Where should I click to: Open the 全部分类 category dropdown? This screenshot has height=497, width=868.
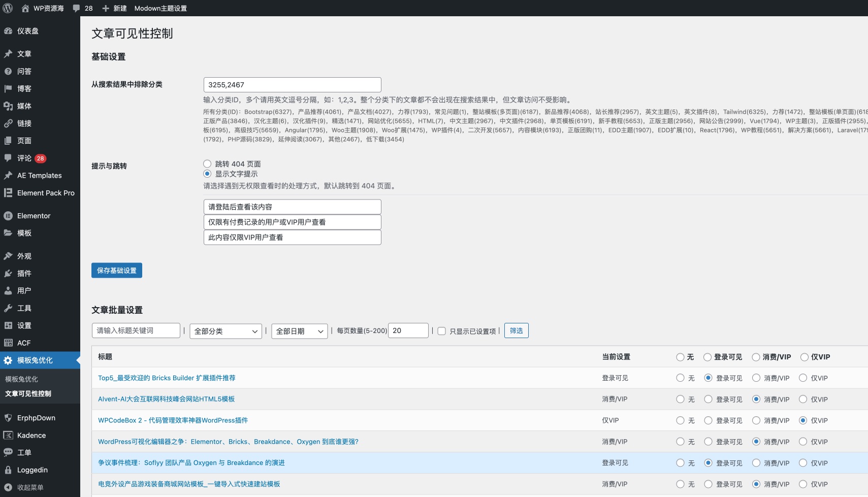[x=226, y=331]
